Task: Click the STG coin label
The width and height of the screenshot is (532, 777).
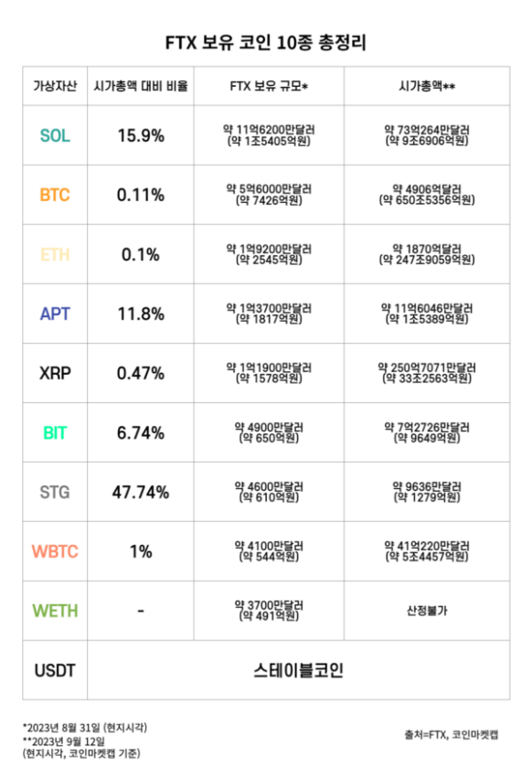Action: [x=55, y=492]
